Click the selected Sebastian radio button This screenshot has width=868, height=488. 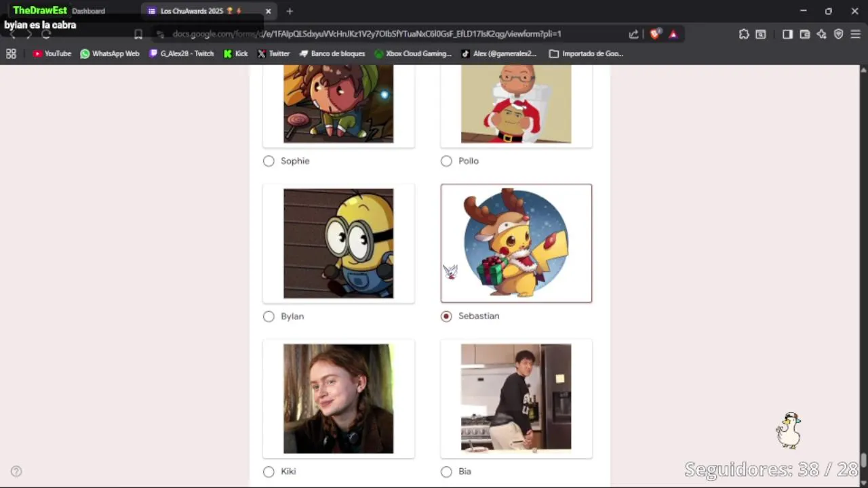[446, 317]
